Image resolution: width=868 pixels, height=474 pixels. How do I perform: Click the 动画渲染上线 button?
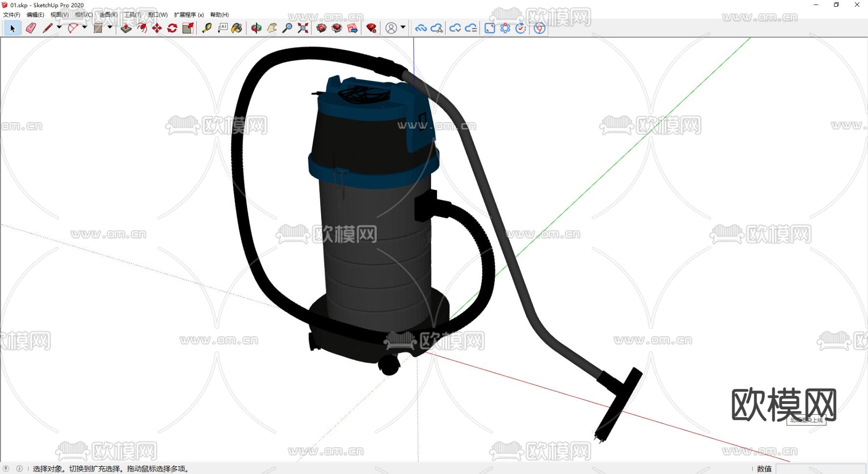806,420
